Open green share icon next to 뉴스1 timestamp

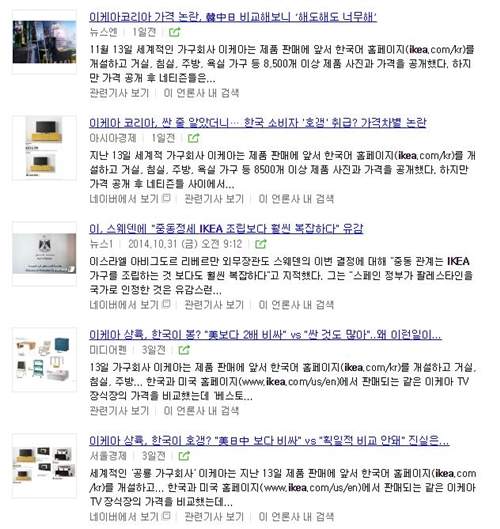[x=261, y=244]
